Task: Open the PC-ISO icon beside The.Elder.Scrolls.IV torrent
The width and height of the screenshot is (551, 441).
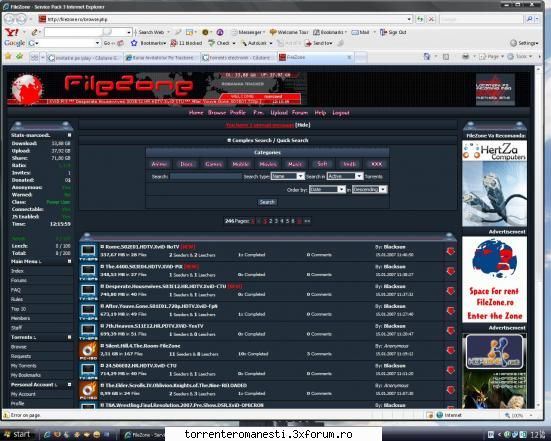Action: click(x=88, y=390)
